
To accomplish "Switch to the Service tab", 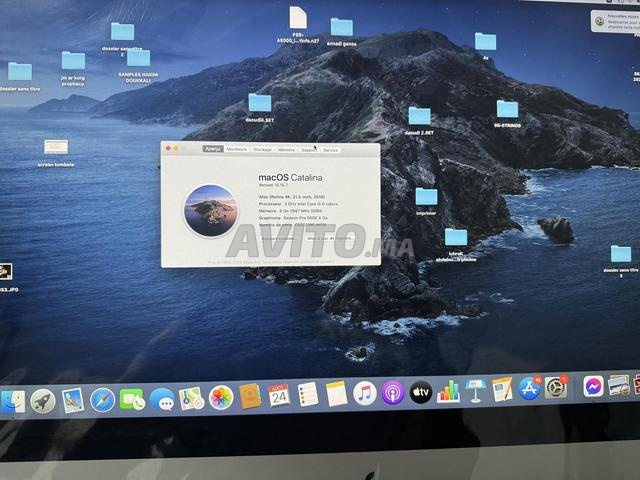I will pos(331,150).
